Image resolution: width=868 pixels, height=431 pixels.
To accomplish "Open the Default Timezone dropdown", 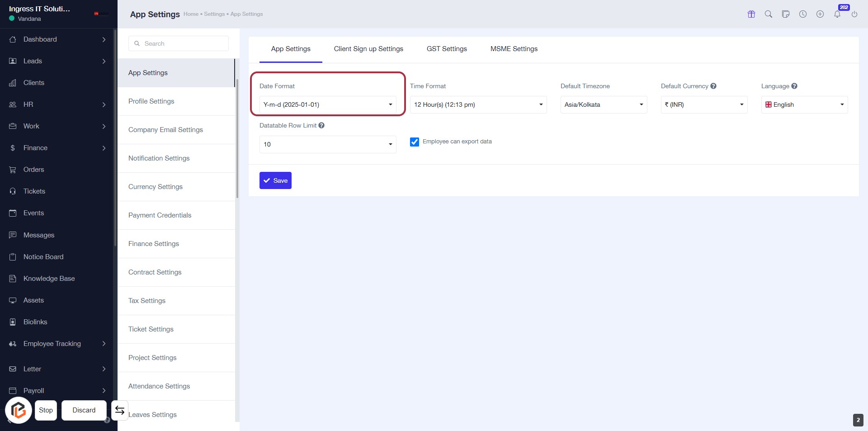I will pyautogui.click(x=604, y=104).
